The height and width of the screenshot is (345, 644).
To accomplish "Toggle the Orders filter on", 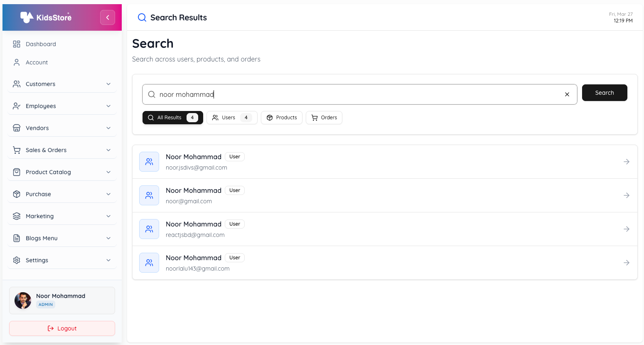I will [324, 118].
